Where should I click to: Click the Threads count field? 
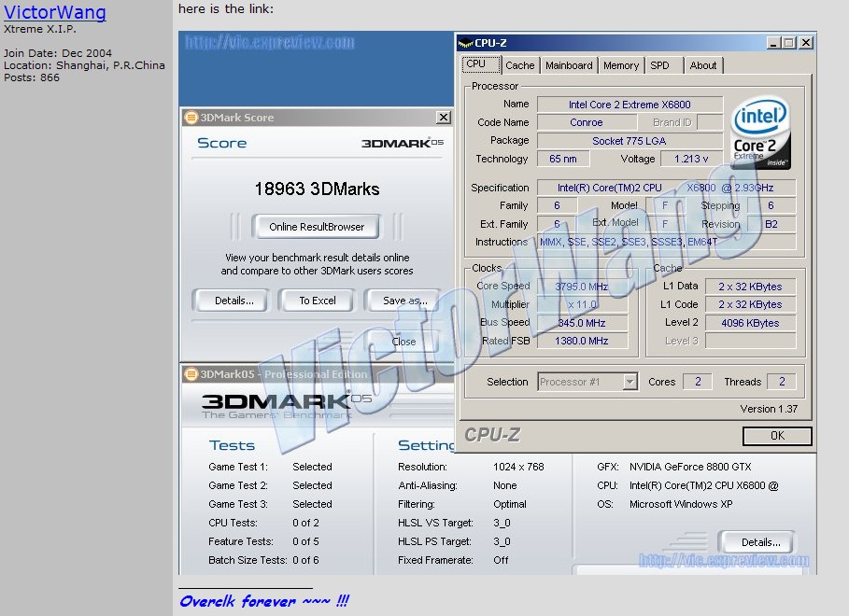click(782, 382)
